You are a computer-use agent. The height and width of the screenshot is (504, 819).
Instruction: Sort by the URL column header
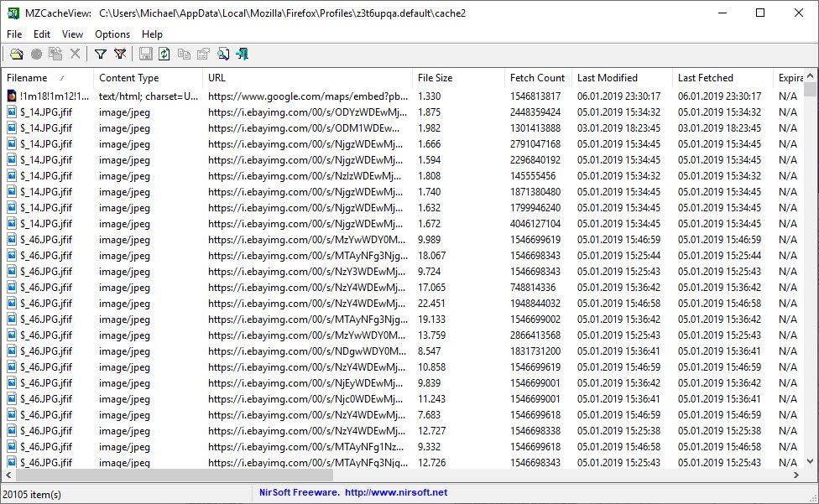307,78
